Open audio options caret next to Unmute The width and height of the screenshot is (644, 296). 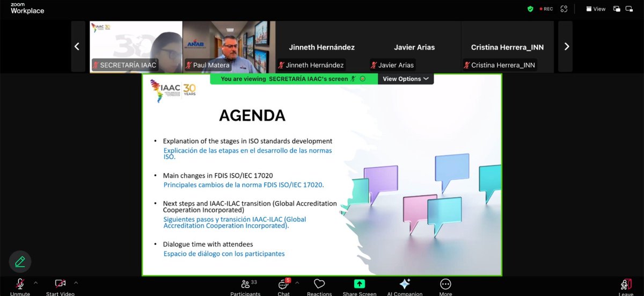[36, 283]
